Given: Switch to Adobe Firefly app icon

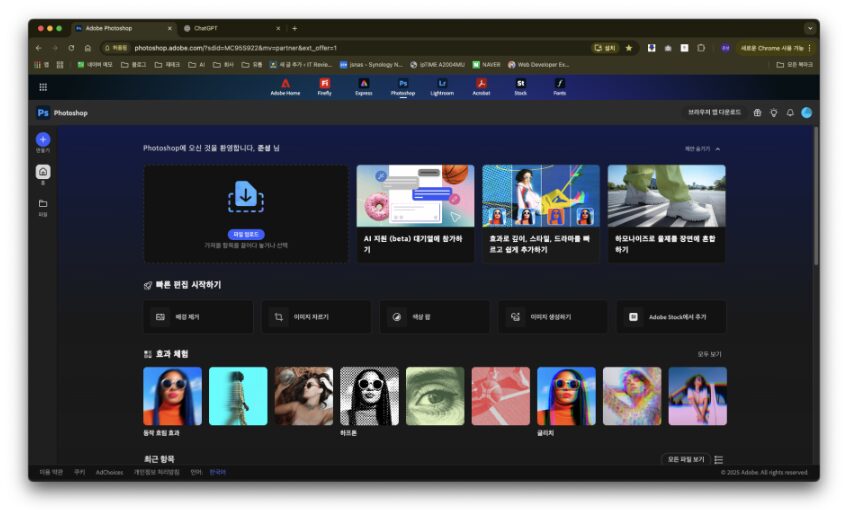Looking at the screenshot, I should point(325,84).
